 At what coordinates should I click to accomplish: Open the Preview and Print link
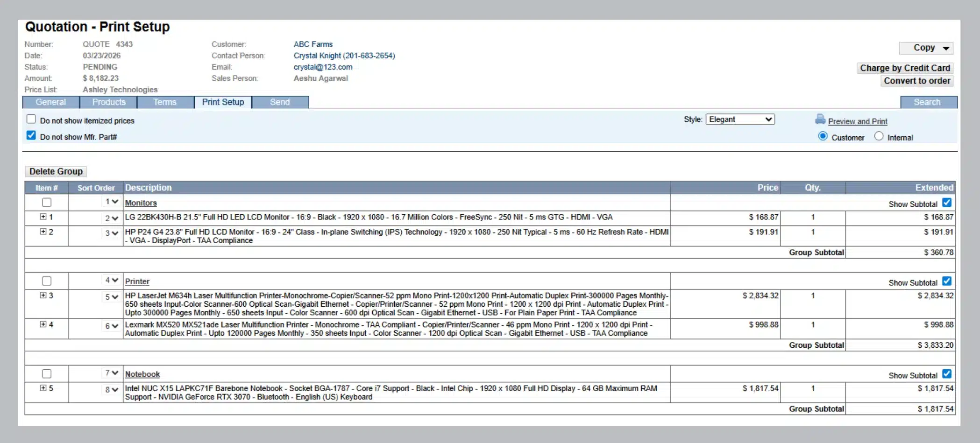tap(858, 121)
